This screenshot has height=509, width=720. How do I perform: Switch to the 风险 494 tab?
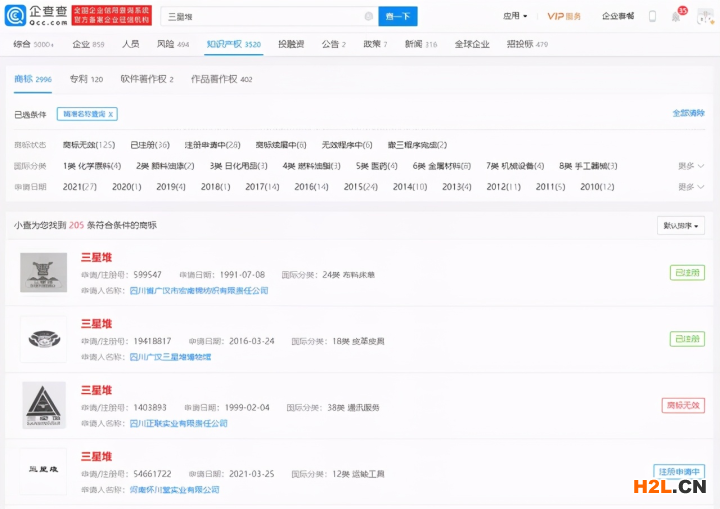[173, 44]
